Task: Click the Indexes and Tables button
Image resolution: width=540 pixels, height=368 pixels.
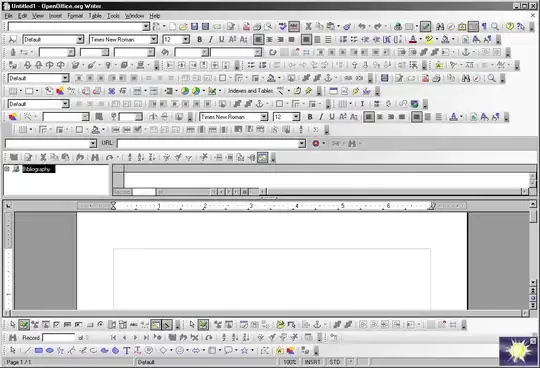Action: click(250, 91)
